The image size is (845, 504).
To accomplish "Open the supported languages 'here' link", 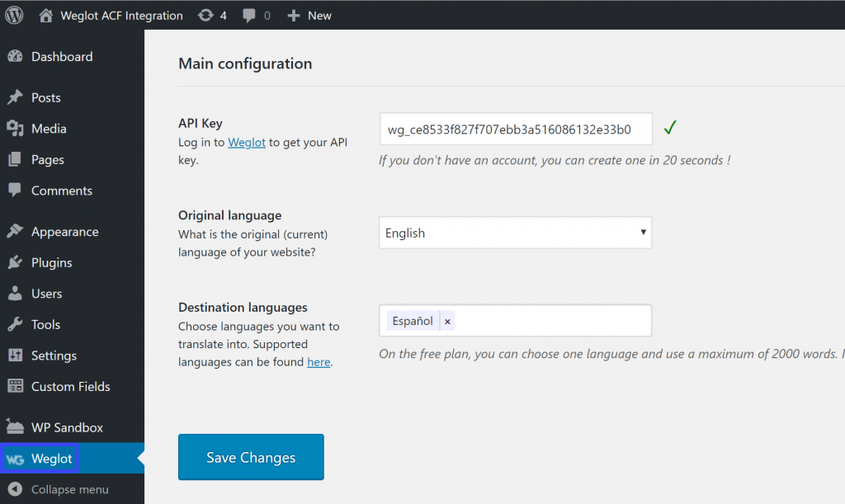I will click(319, 362).
